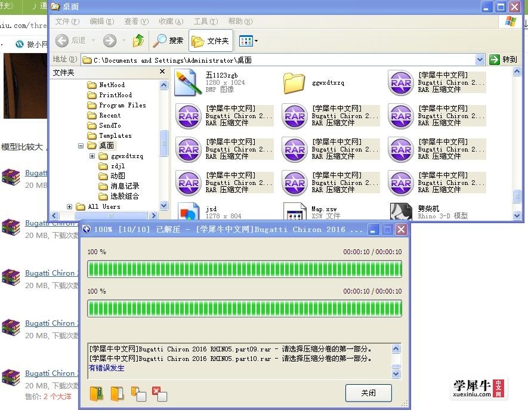Screen dimensions: 528x420
Task: Click the 有错误发生 message in log
Action: (107, 368)
